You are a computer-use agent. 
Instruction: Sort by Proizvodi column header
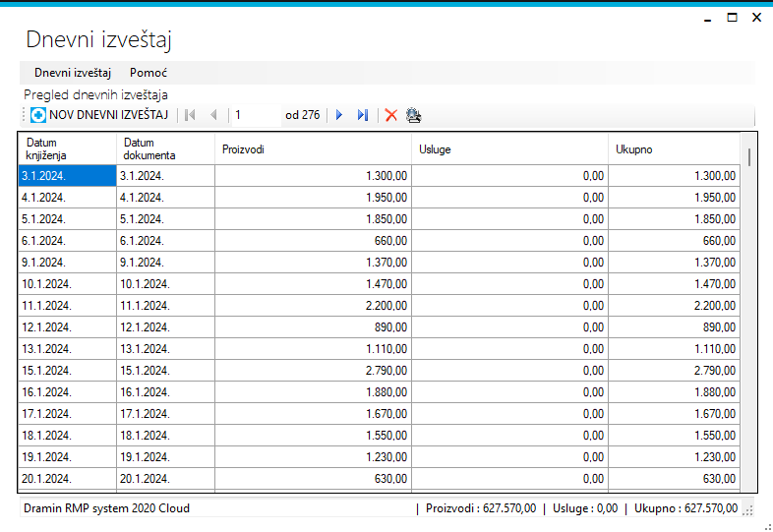313,148
